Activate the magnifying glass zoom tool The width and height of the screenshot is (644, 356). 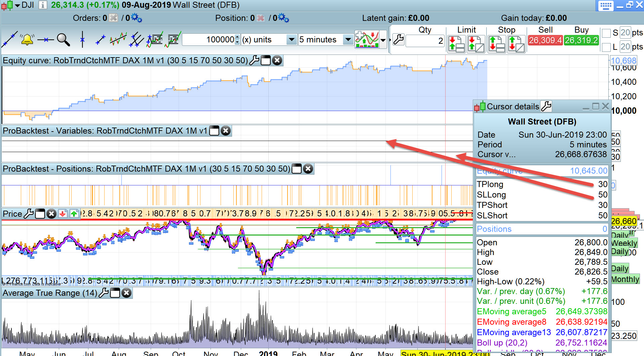(x=63, y=40)
